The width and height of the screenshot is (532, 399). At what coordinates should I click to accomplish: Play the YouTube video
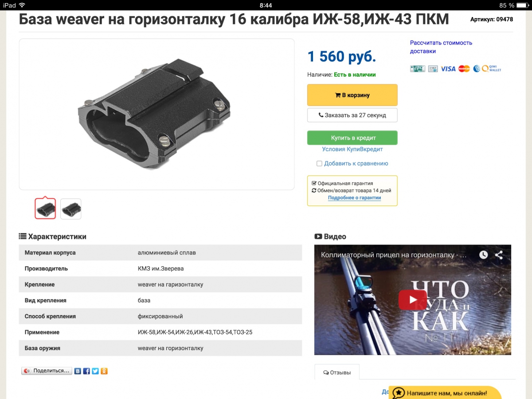412,300
